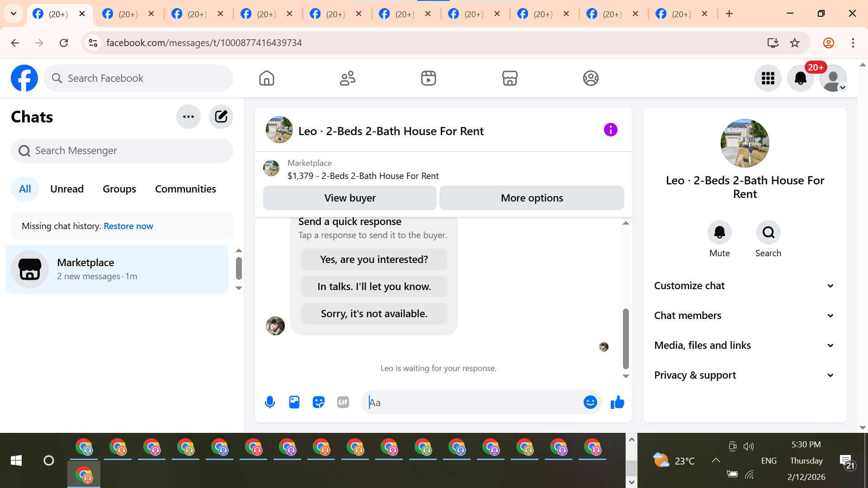Open the Friends icon in top navigation
This screenshot has height=488, width=868.
(348, 78)
